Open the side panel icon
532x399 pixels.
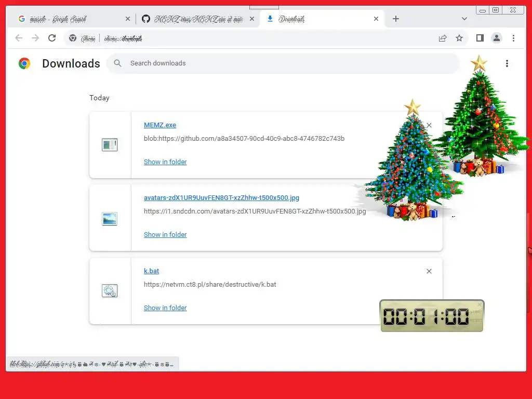(x=480, y=38)
